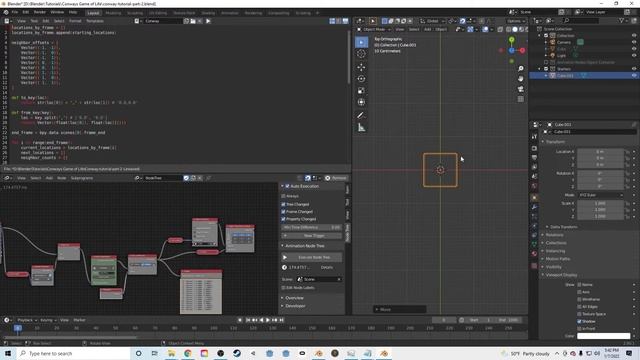The height and width of the screenshot is (360, 640).
Task: Open Render properties tab icon
Action: tap(534, 148)
